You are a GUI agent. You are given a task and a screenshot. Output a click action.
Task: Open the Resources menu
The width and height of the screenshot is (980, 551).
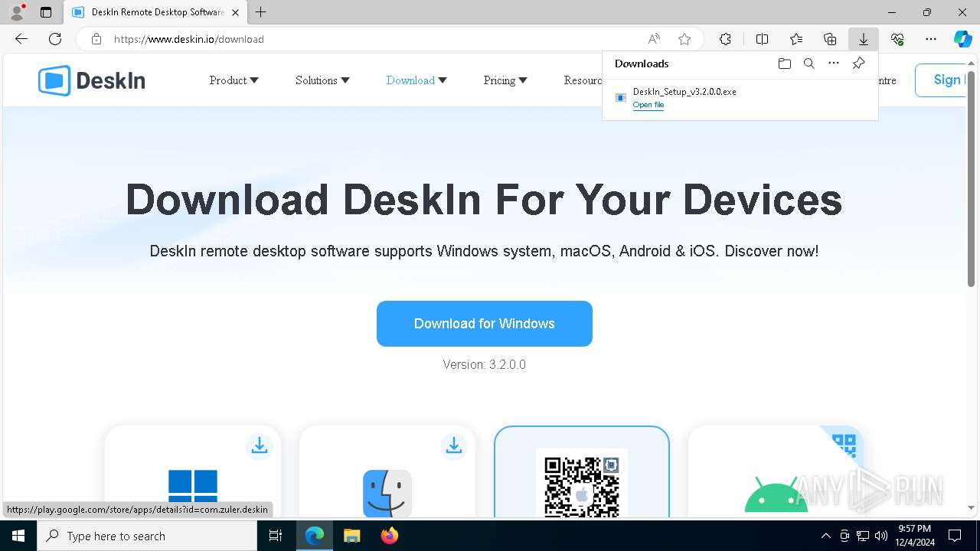point(583,80)
